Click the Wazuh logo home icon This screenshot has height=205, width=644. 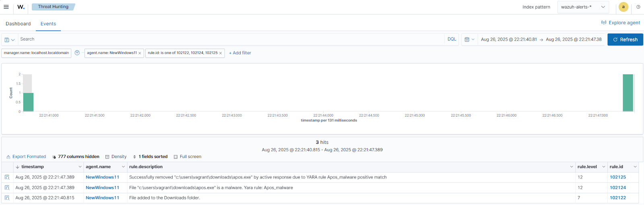(x=21, y=7)
